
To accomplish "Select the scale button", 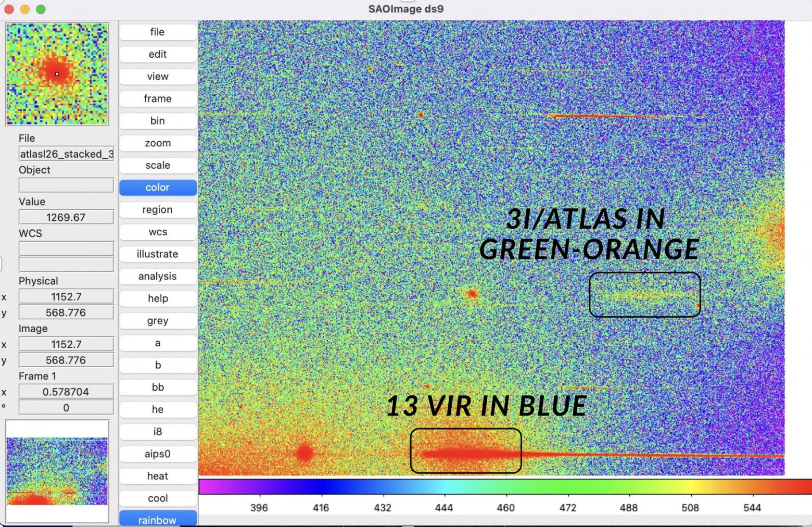I will click(158, 165).
